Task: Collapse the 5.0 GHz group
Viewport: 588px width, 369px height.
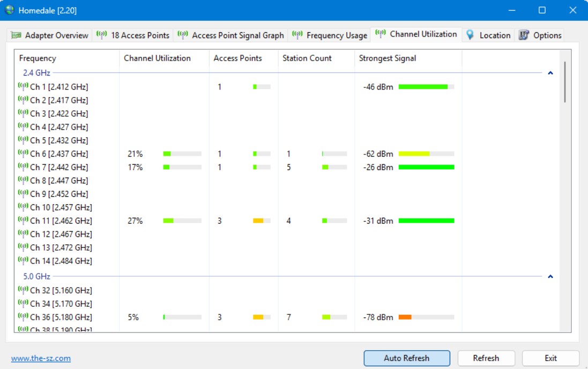Action: 550,277
